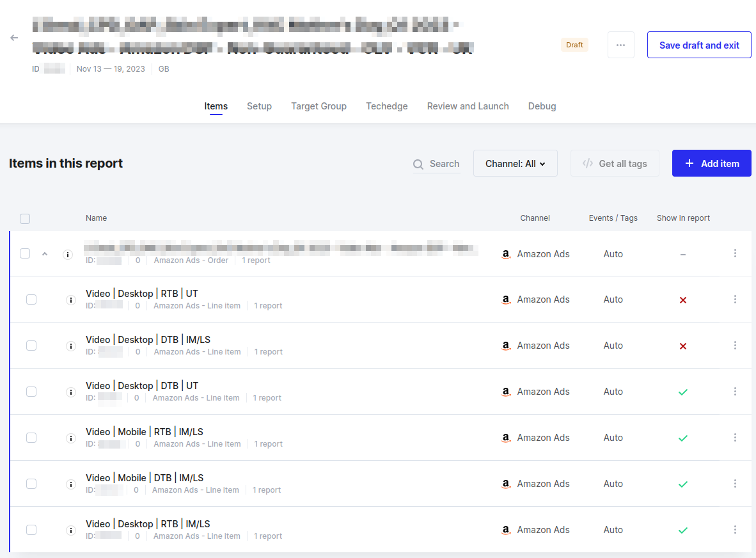Check the box for Video | Desktop | DTB | IM/LS
The image size is (756, 558).
(x=31, y=346)
